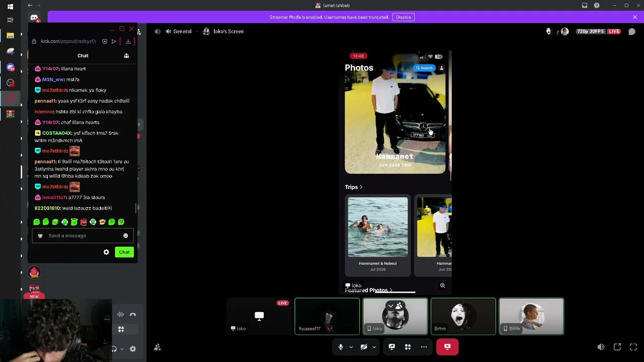Invite friends to the call
The width and height of the screenshot is (644, 362).
157,347
